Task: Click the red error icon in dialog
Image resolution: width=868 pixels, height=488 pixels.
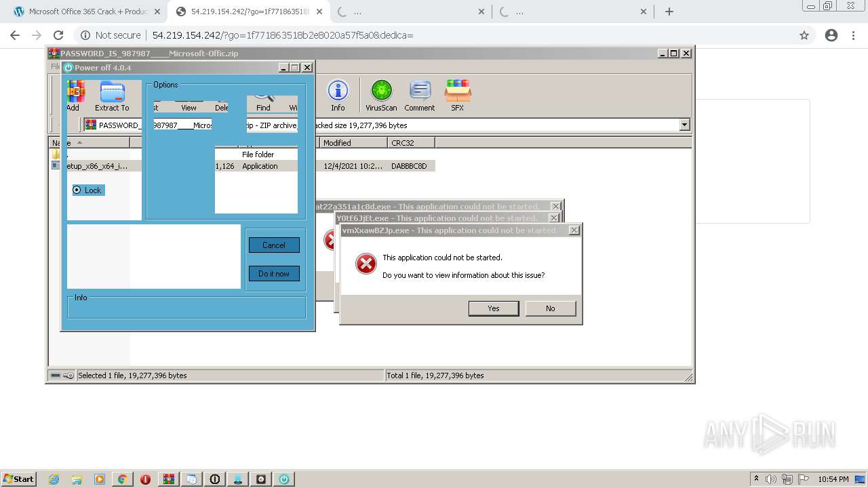Action: 366,264
